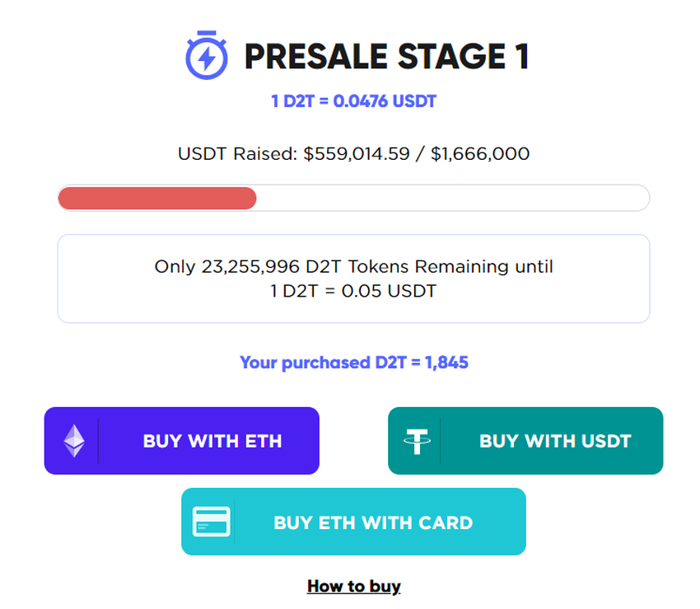The width and height of the screenshot is (700, 609).
Task: Click the empty part of the progress bar
Action: click(x=453, y=198)
